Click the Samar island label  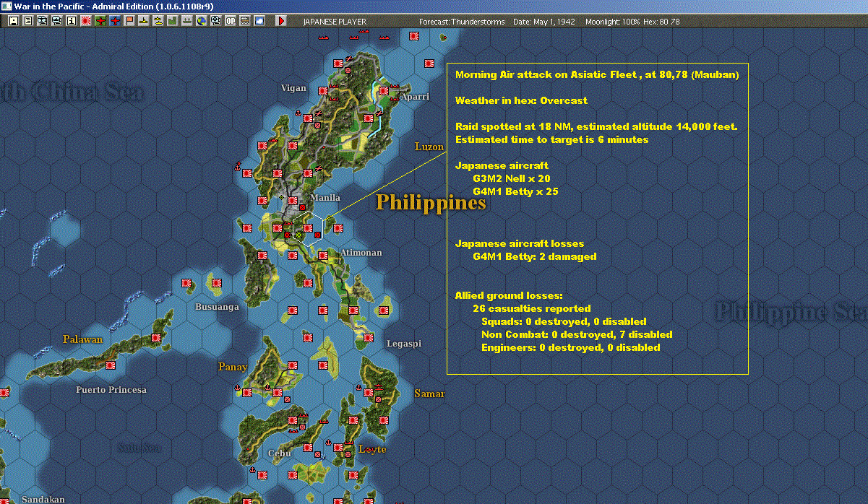pyautogui.click(x=429, y=394)
